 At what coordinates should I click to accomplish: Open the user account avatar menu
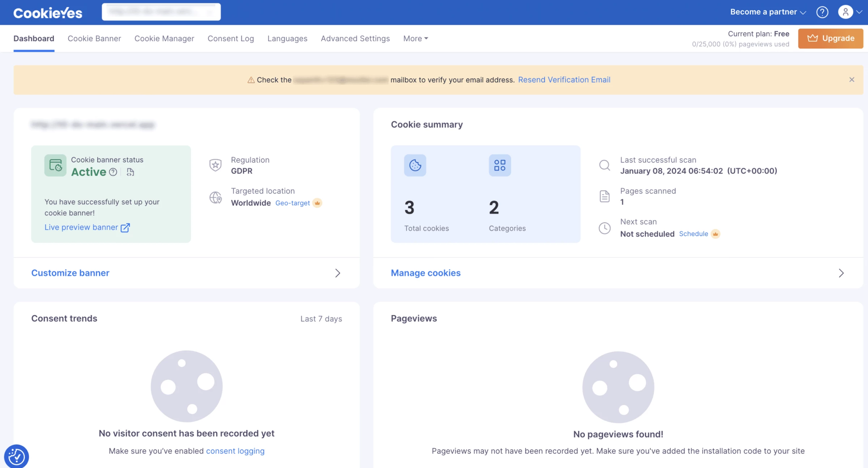point(846,12)
